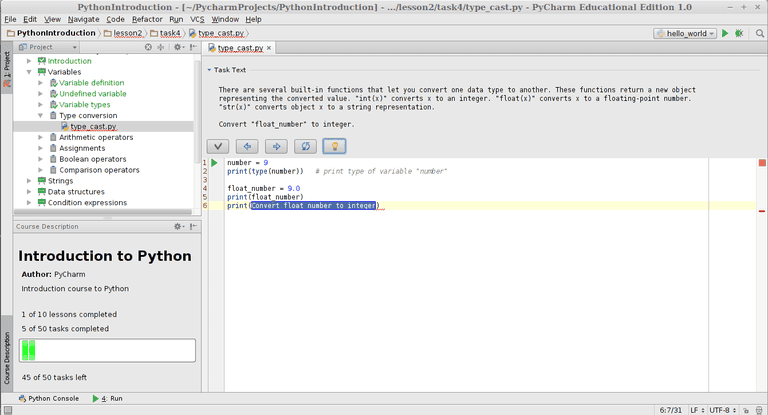Toggle tool window buttons in bottom-left corner
Image resolution: width=768 pixels, height=415 pixels.
pyautogui.click(x=8, y=411)
